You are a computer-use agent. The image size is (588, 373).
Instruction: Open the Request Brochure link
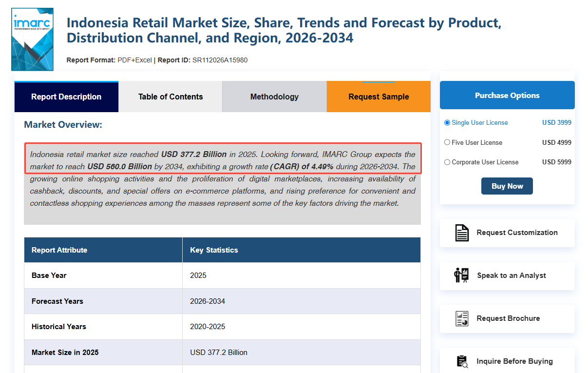[x=508, y=318]
